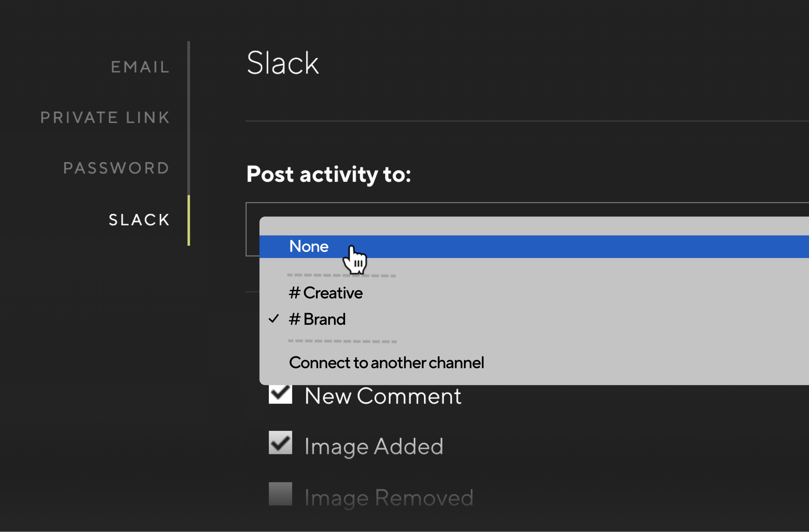The width and height of the screenshot is (809, 532).
Task: Uncheck the Image Added checkbox
Action: coord(280,442)
